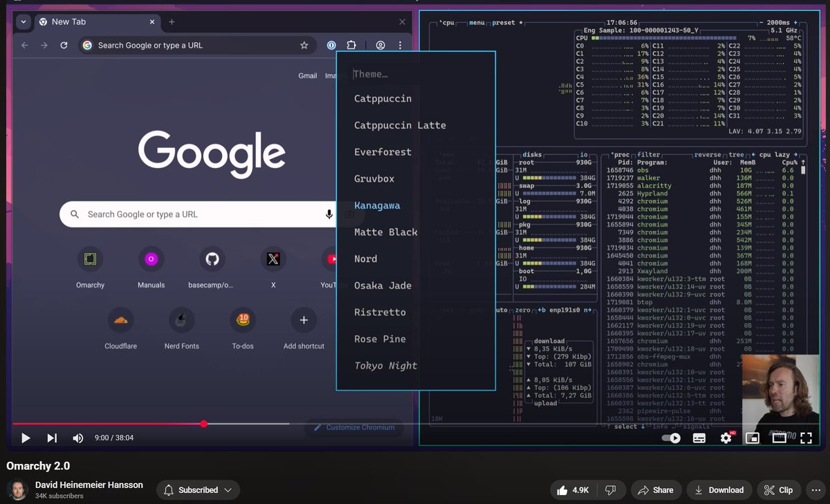The height and width of the screenshot is (504, 830).
Task: Toggle the autoplay switch
Action: (671, 438)
